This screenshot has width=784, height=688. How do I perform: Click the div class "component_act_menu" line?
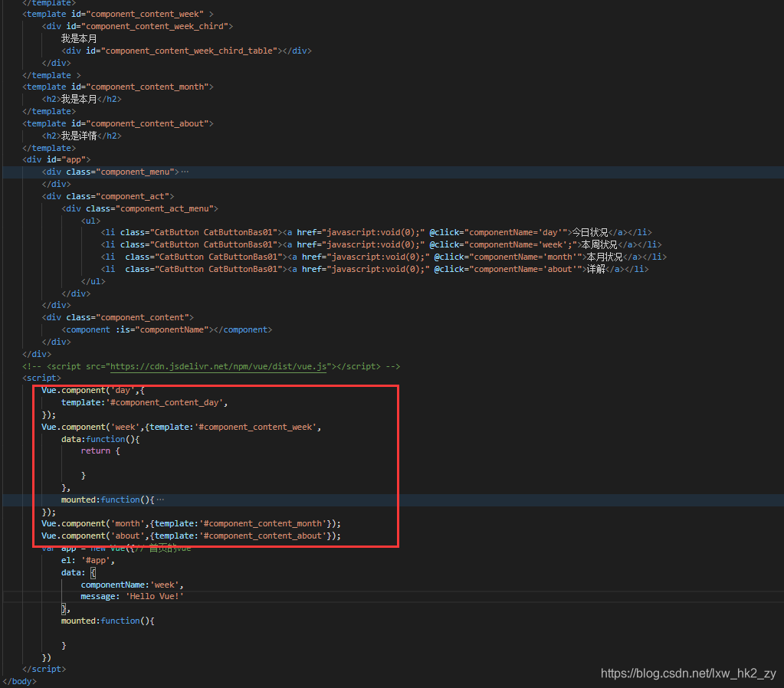coord(140,208)
